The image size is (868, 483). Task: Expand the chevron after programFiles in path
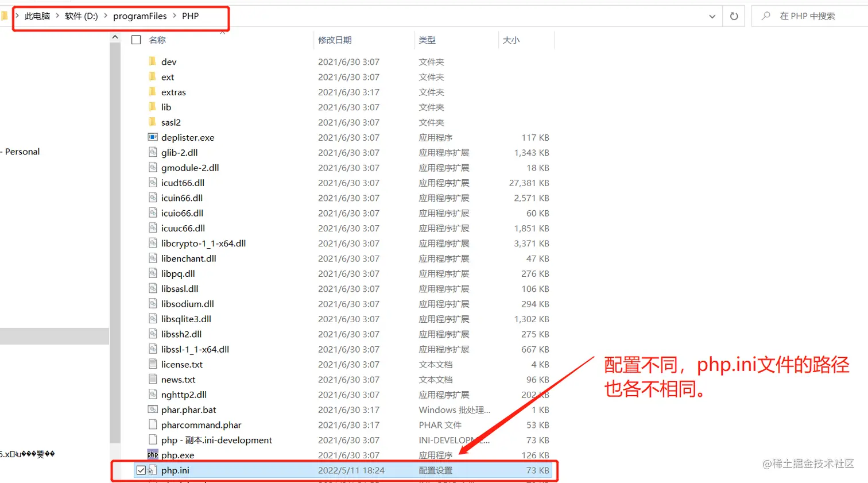pyautogui.click(x=175, y=16)
